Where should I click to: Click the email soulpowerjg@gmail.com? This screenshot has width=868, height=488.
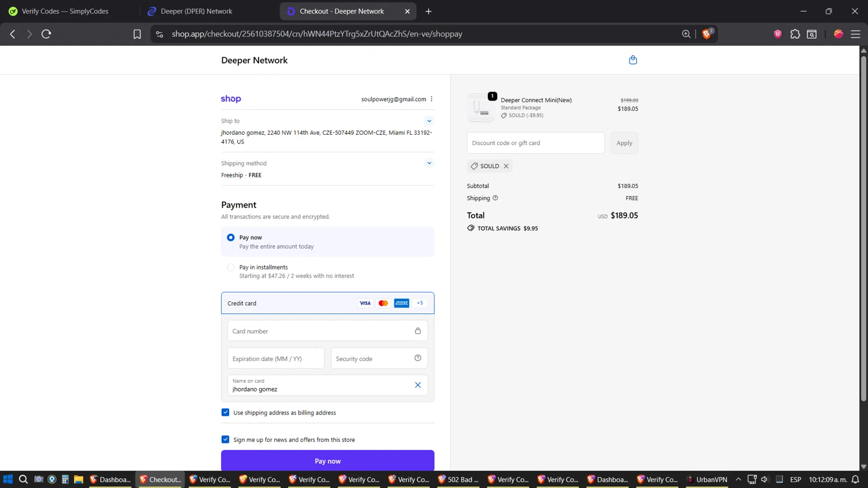[x=393, y=99]
